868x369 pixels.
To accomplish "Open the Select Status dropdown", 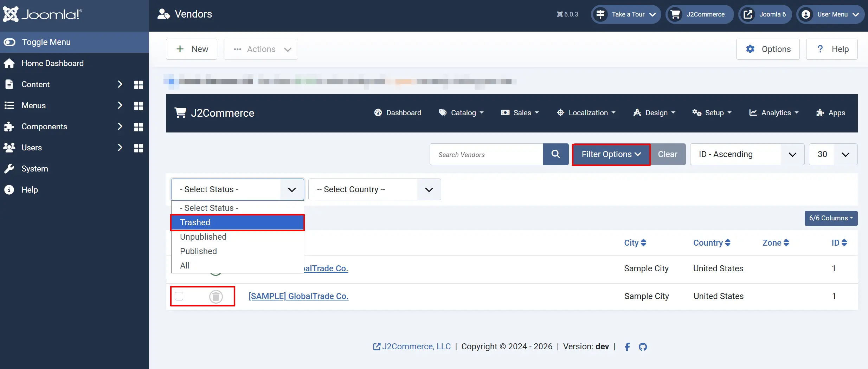I will pyautogui.click(x=238, y=189).
